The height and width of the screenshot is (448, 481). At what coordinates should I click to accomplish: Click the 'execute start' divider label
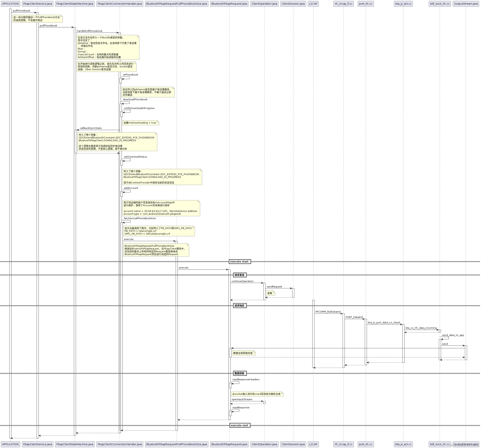pos(240,262)
